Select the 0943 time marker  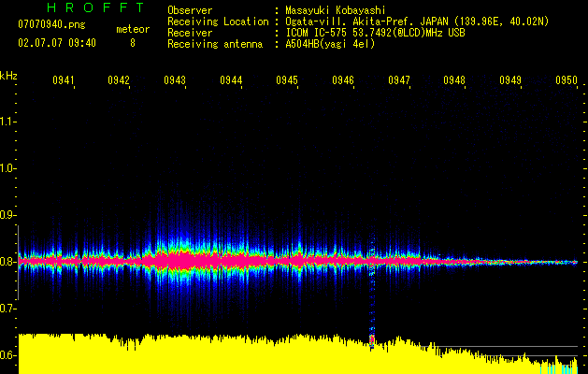coord(175,81)
